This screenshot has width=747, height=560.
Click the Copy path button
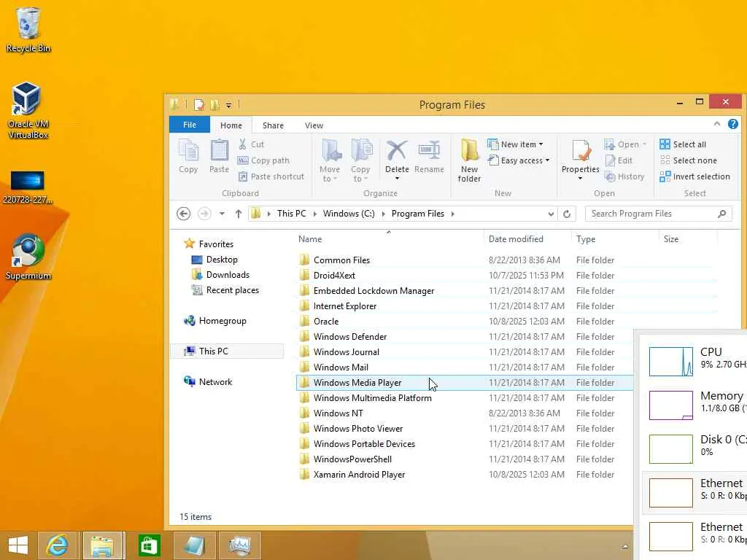[x=263, y=160]
